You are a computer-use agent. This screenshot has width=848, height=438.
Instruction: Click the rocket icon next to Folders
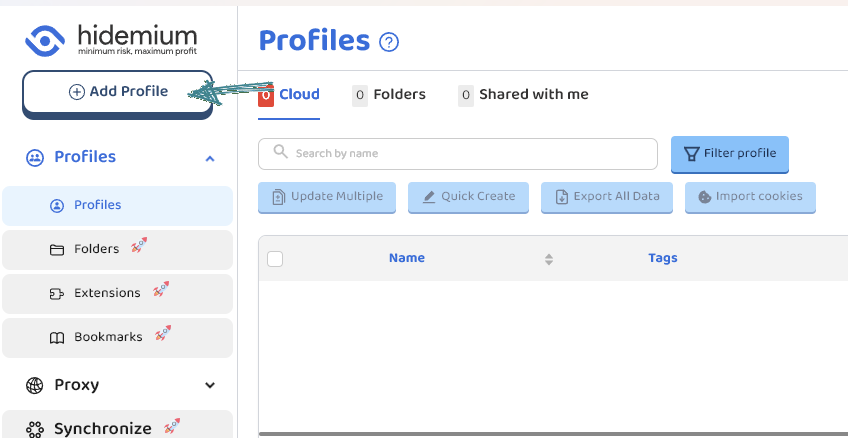click(x=138, y=247)
